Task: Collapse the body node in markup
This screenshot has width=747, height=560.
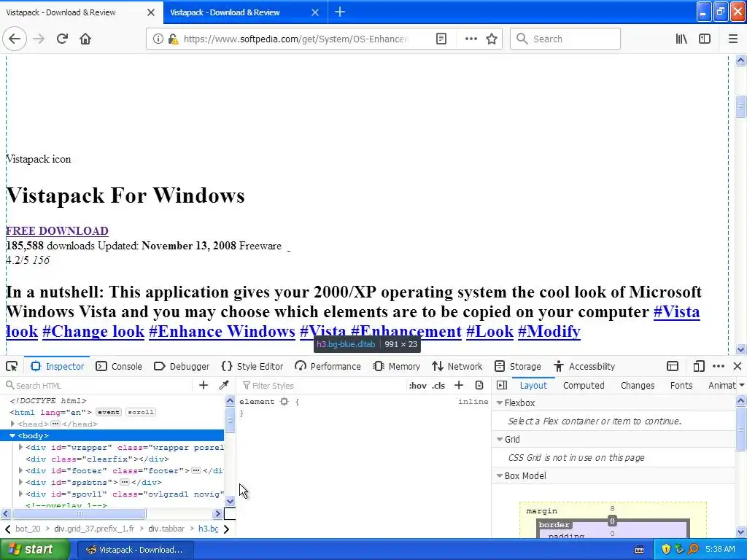Action: [x=12, y=435]
